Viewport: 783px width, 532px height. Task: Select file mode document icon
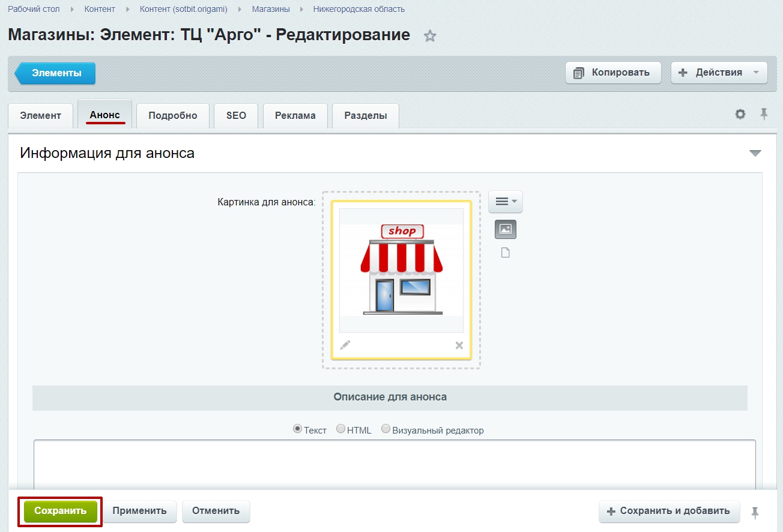coord(506,253)
